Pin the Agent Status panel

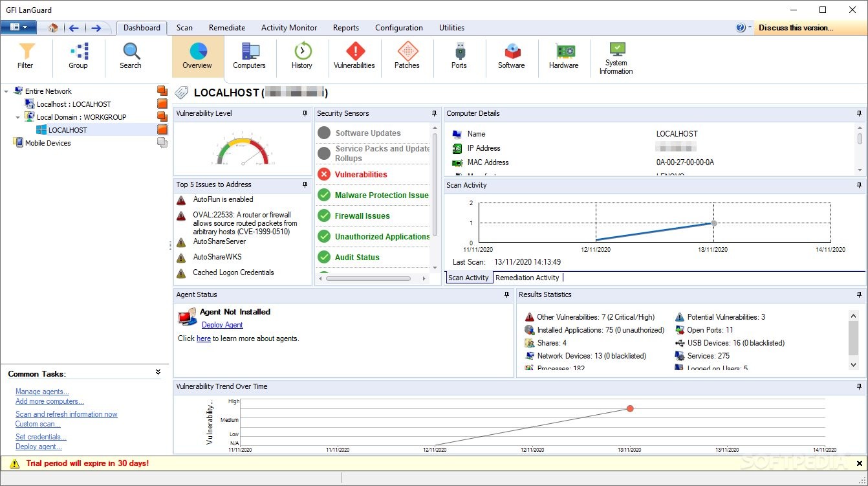click(506, 294)
